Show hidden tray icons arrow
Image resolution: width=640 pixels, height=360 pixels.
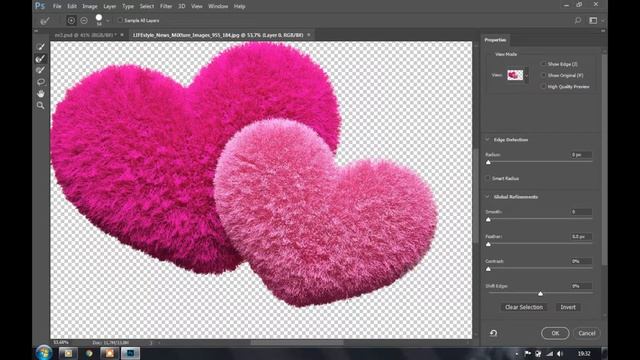pyautogui.click(x=516, y=354)
